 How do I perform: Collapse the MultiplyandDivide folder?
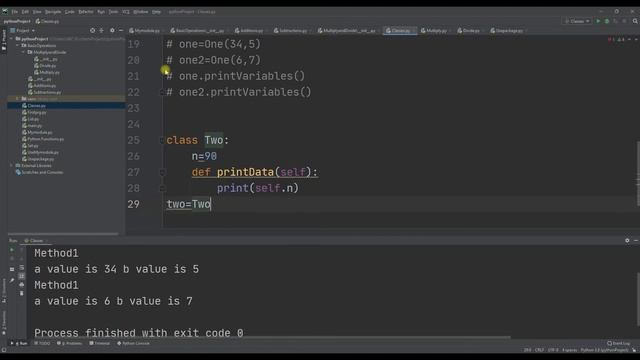coord(24,52)
